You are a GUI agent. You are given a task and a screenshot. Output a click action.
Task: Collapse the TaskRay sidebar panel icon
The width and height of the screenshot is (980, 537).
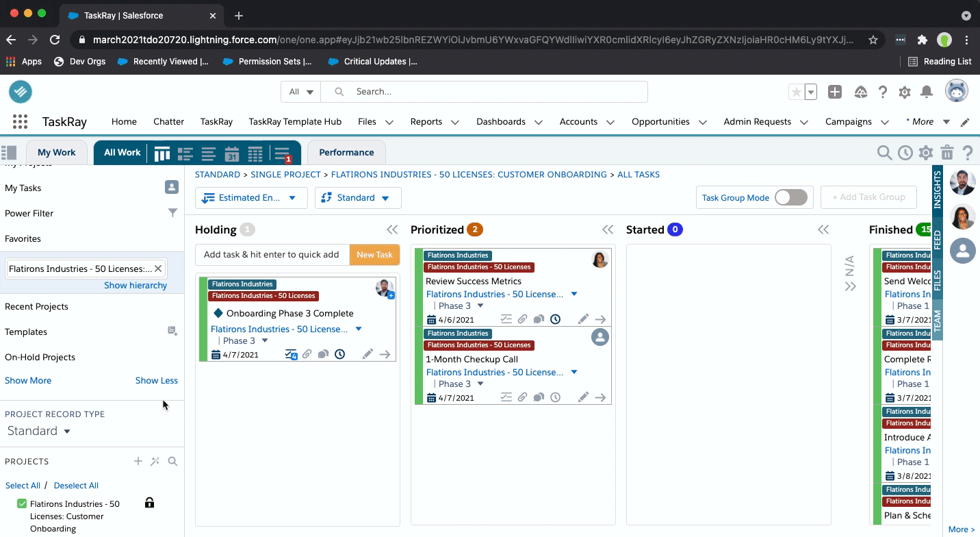pos(9,152)
